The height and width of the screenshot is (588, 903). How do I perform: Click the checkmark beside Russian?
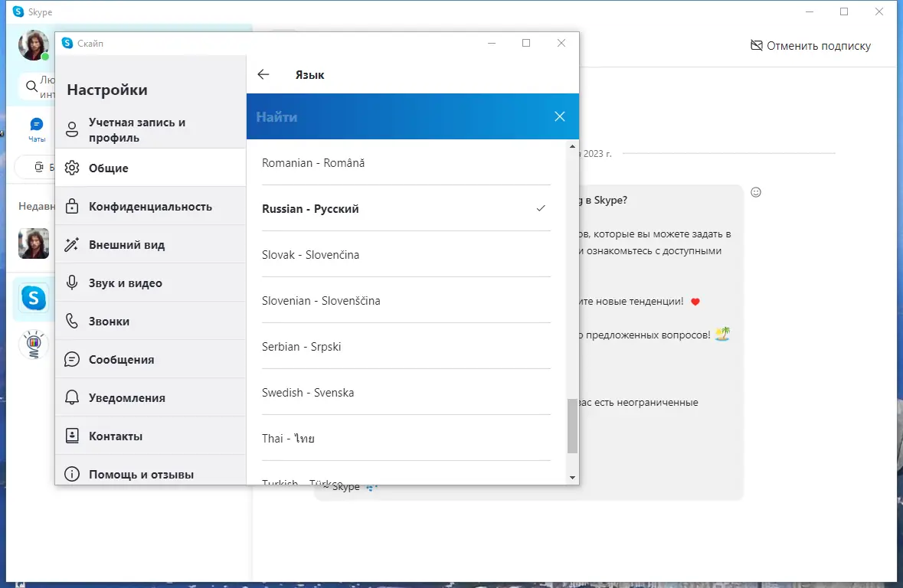coord(541,208)
